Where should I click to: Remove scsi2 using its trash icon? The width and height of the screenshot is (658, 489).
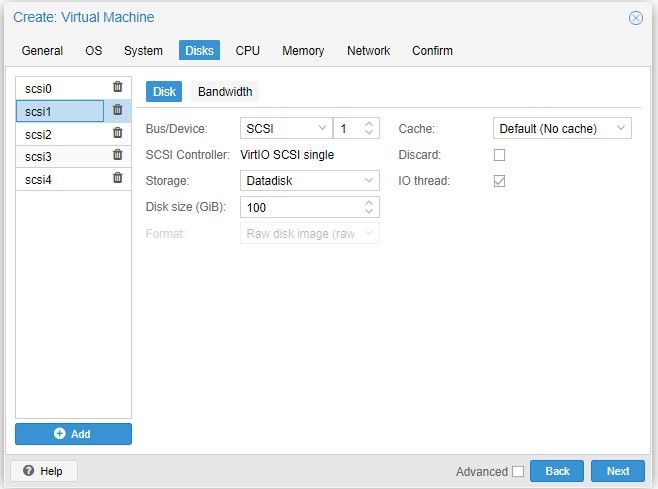click(117, 133)
